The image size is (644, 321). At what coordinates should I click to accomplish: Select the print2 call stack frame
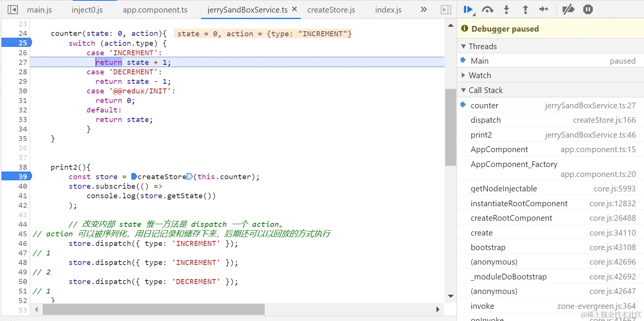(550, 135)
